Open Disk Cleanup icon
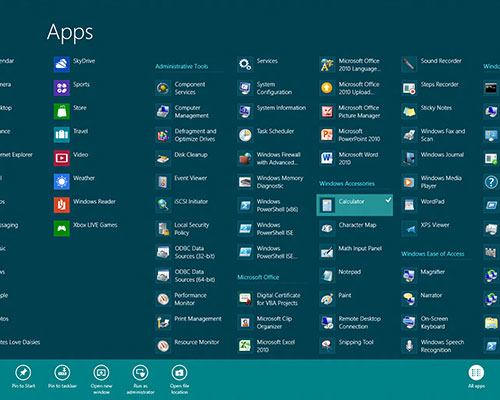 click(163, 158)
